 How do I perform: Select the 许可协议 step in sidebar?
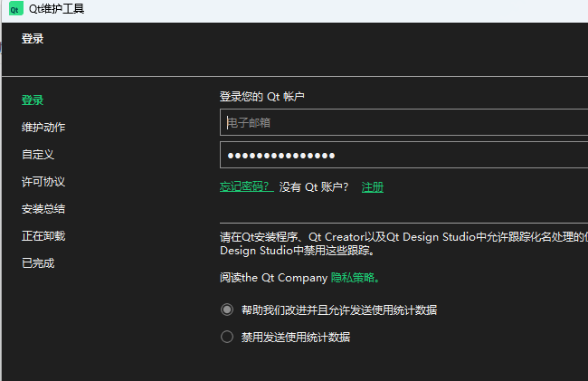[43, 182]
